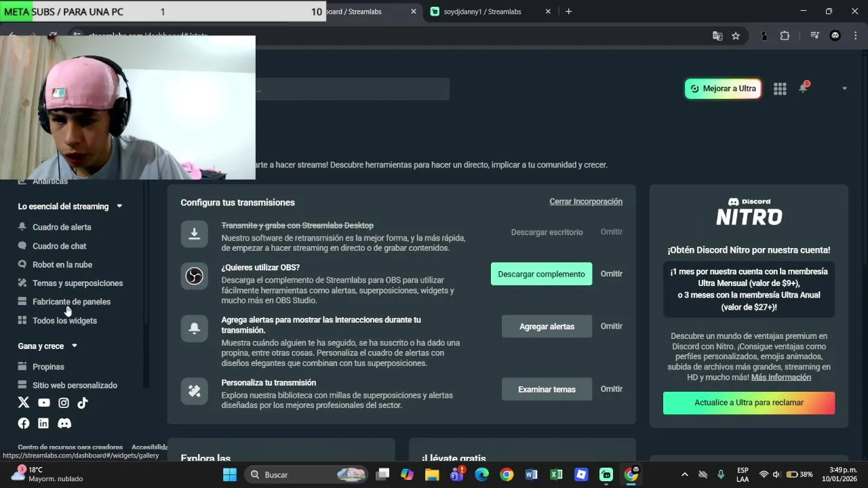Screen dimensions: 868x488
Task: Open Chrome extensions puzzle icon
Action: coord(785,36)
